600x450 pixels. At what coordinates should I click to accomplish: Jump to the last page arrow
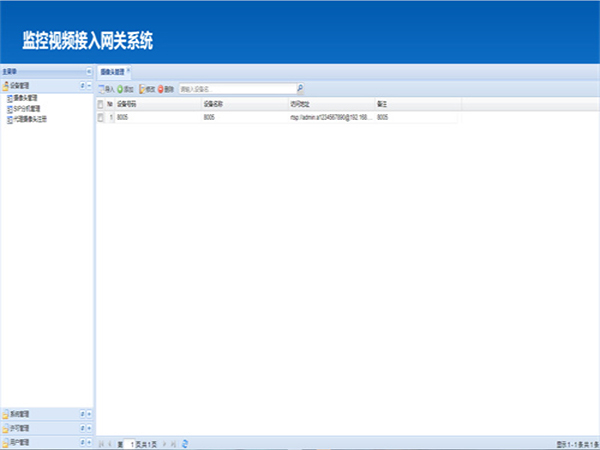click(x=173, y=443)
